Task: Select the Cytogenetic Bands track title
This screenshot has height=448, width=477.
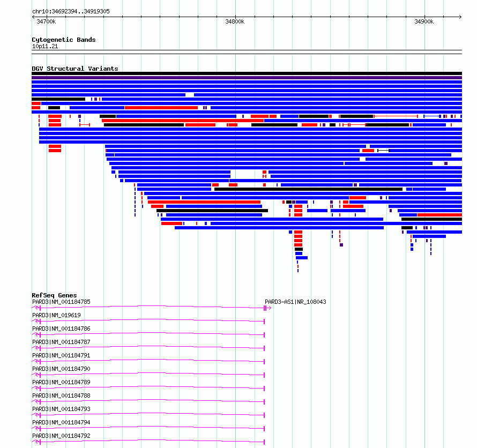Action: click(x=64, y=40)
